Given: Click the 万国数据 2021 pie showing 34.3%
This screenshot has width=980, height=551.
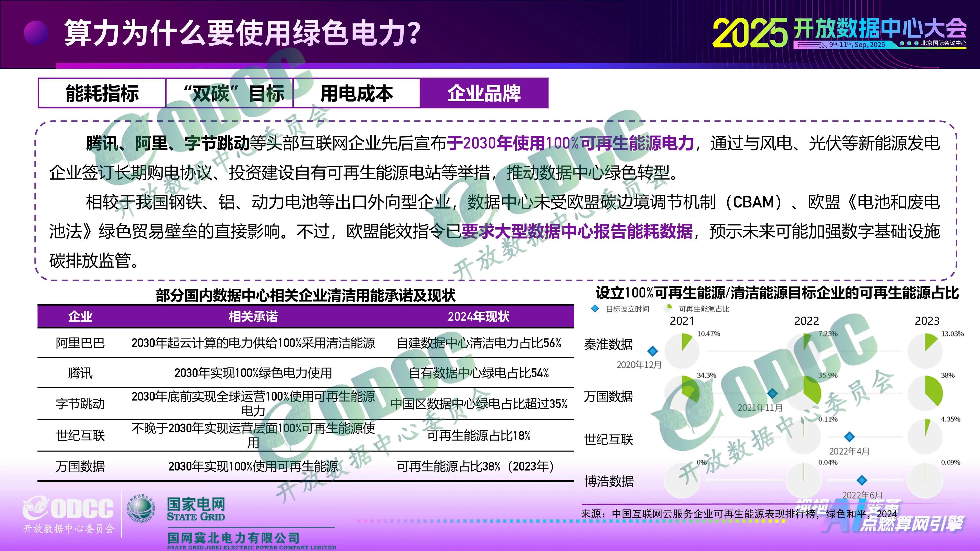Looking at the screenshot, I should (x=682, y=393).
